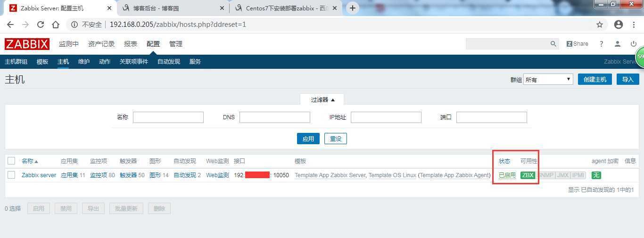The image size is (644, 238).
Task: Open the Chrome three-dot menu
Action: pyautogui.click(x=635, y=25)
